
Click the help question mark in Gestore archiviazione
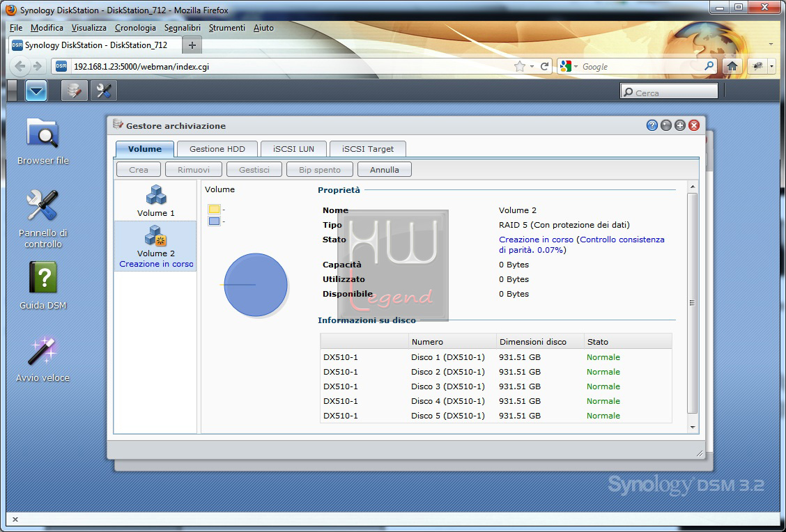tap(652, 125)
